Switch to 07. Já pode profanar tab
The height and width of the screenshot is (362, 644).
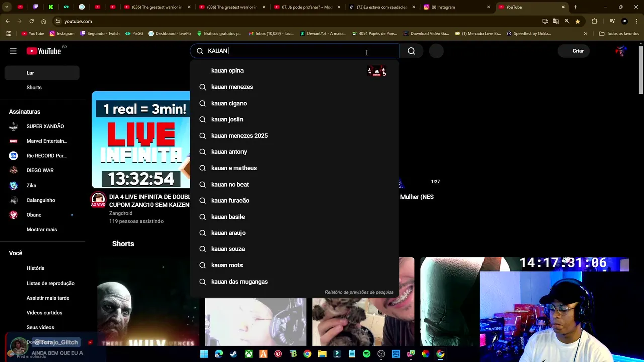(x=307, y=7)
